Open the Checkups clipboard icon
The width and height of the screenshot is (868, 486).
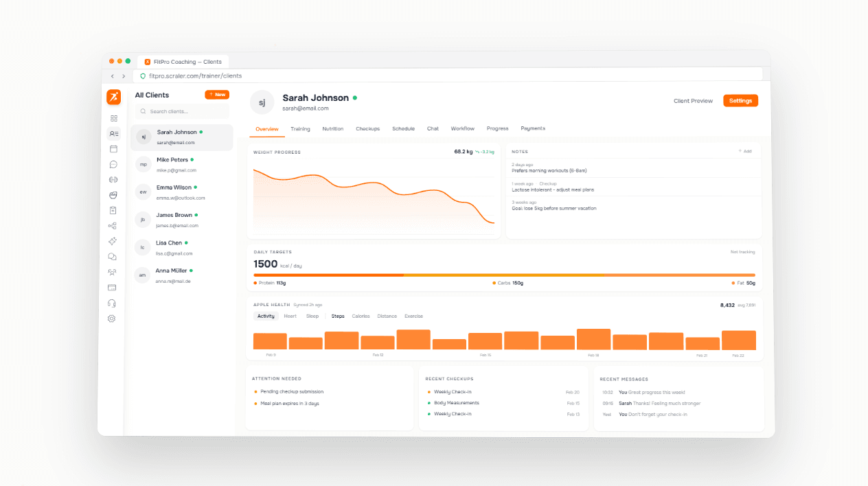click(113, 210)
